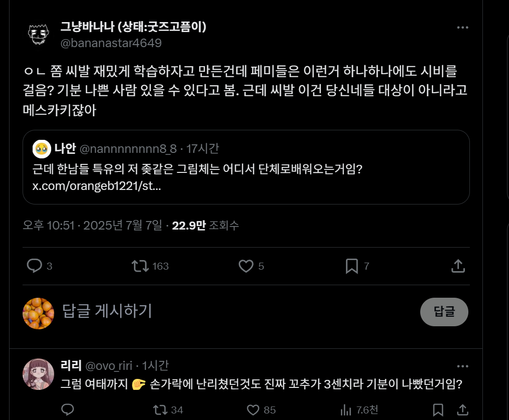Bookmark the main post with 7 bookmarks
The height and width of the screenshot is (420, 509).
tap(352, 266)
